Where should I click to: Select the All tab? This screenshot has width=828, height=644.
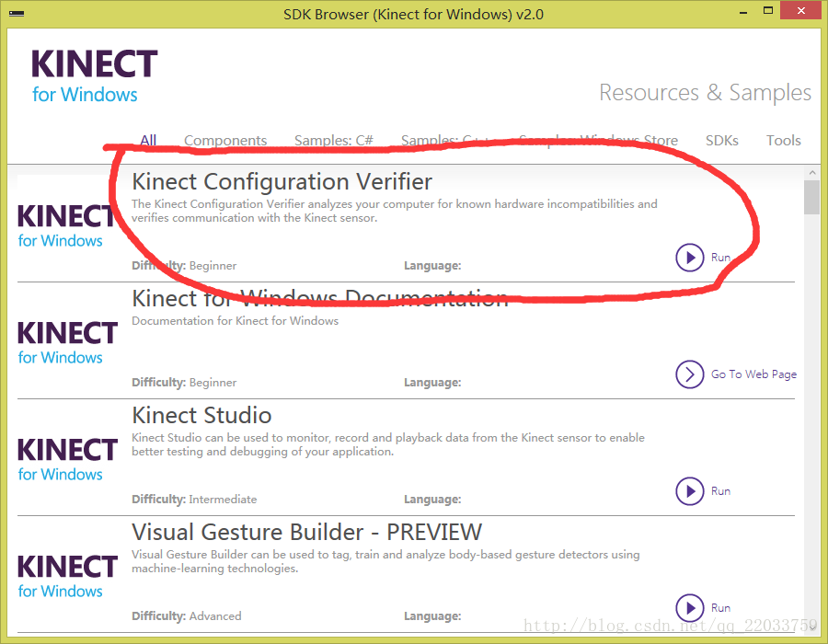pyautogui.click(x=148, y=141)
